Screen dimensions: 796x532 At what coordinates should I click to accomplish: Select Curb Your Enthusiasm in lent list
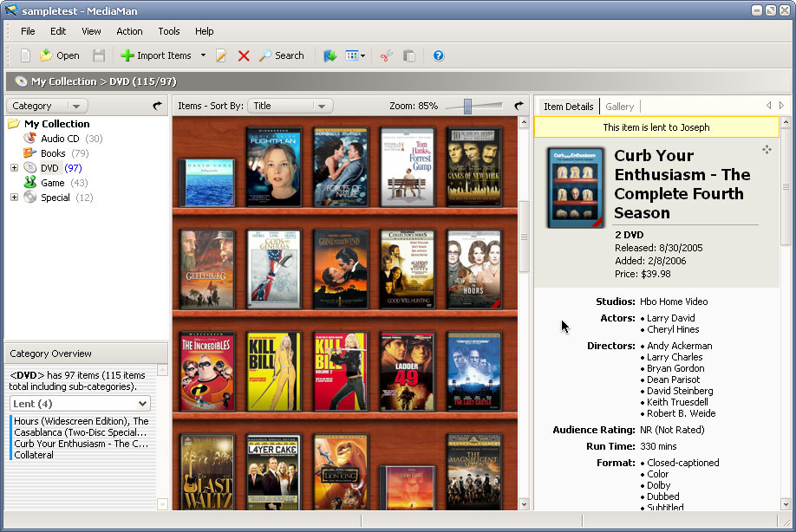tap(82, 444)
